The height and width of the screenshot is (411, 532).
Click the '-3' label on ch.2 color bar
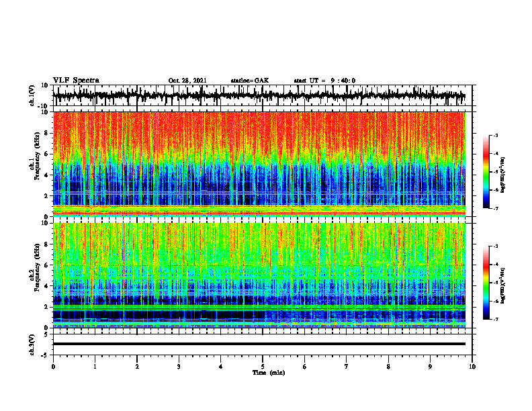tap(495, 246)
